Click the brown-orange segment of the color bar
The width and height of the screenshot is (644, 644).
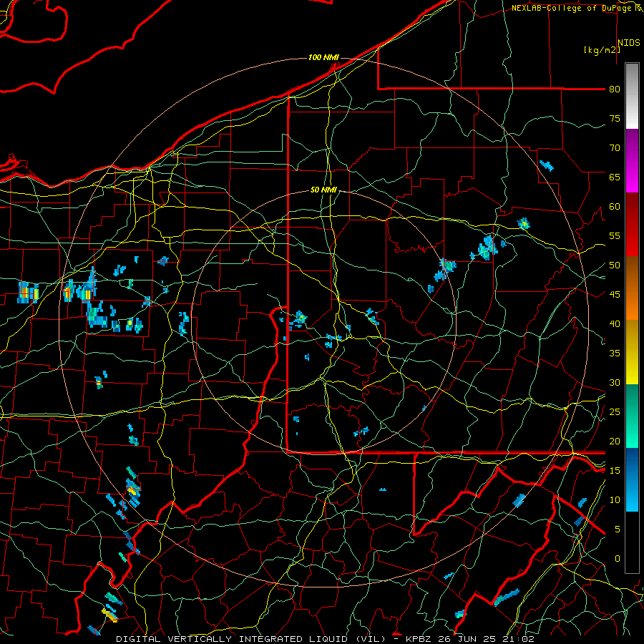click(632, 288)
